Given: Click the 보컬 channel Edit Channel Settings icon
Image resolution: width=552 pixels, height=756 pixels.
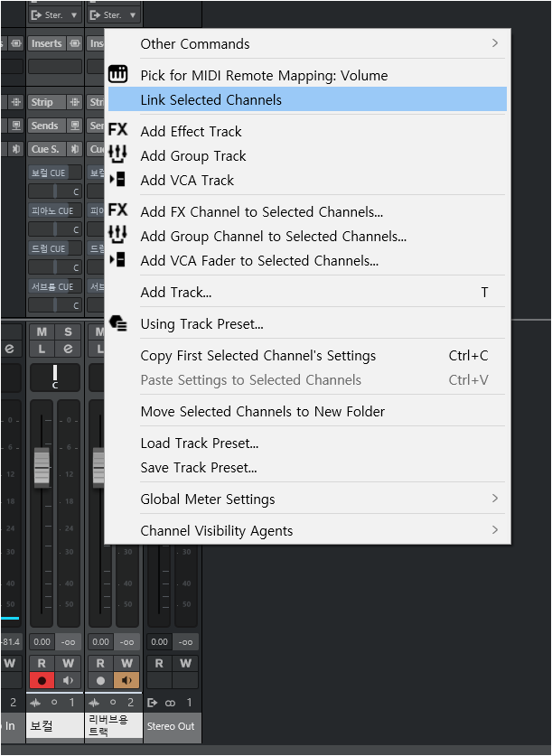Looking at the screenshot, I should (68, 349).
